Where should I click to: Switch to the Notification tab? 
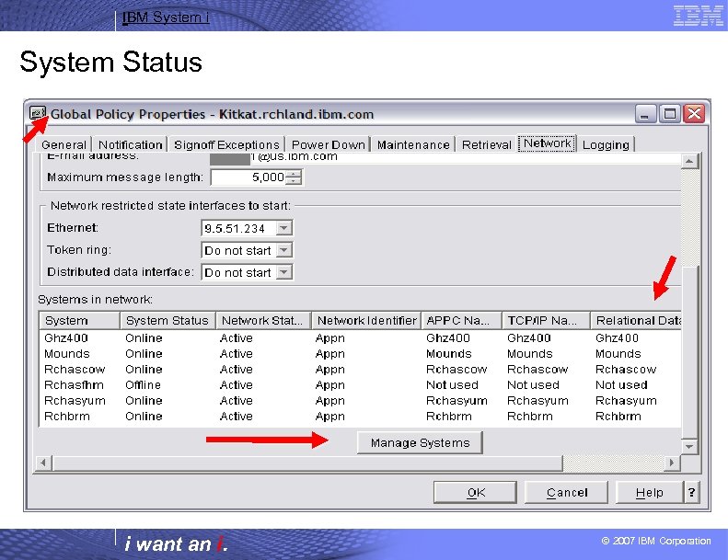point(131,144)
